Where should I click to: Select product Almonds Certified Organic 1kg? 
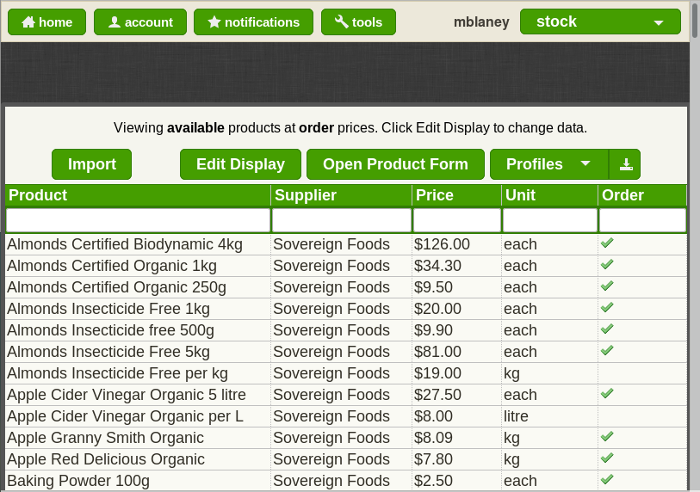(112, 266)
